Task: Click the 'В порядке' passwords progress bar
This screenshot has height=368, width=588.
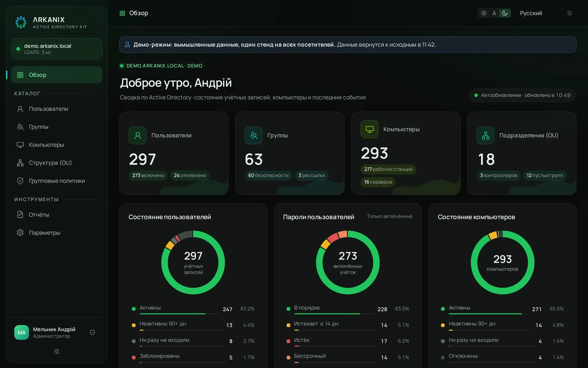Action: (x=334, y=314)
